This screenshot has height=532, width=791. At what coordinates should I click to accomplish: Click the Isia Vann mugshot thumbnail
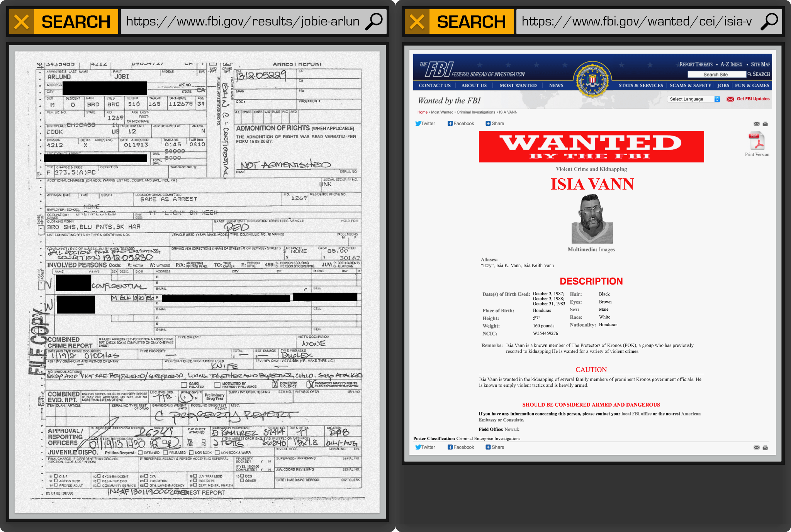point(592,219)
